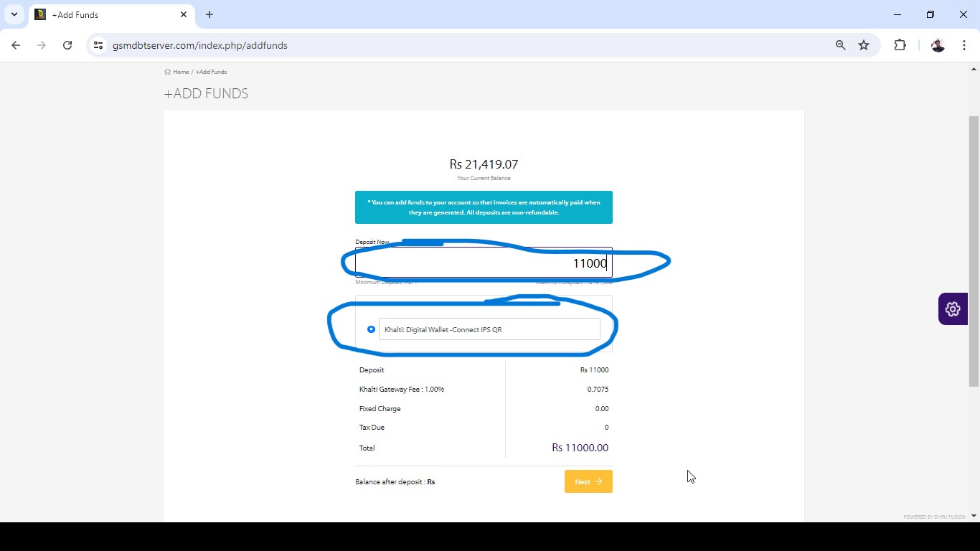Open a new tab with plus button
This screenshot has width=980, height=551.
pyautogui.click(x=209, y=14)
